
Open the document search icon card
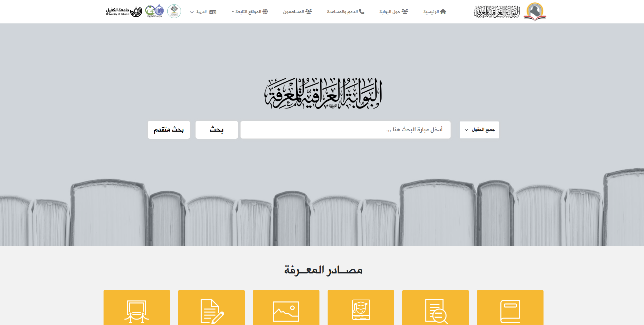pyautogui.click(x=435, y=307)
